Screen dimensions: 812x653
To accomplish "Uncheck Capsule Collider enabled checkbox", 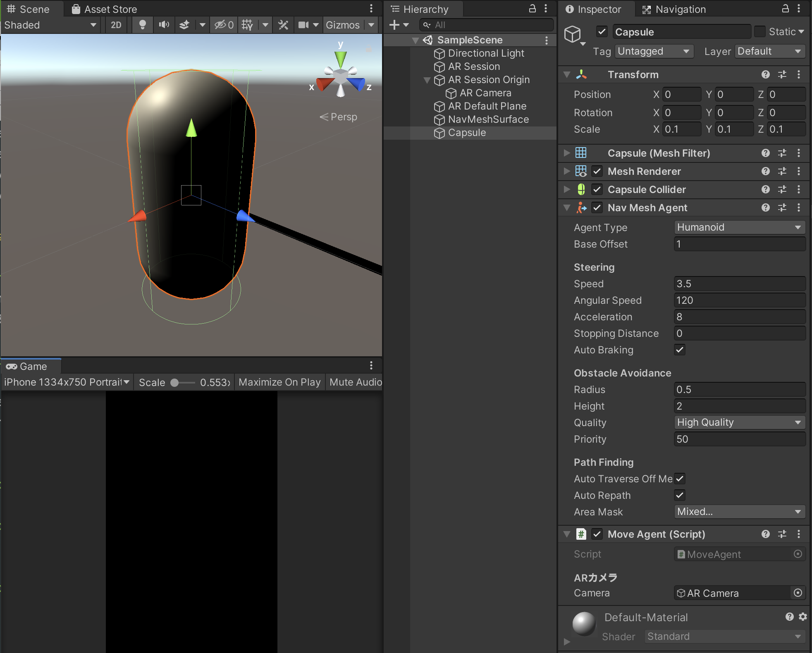I will (x=597, y=189).
